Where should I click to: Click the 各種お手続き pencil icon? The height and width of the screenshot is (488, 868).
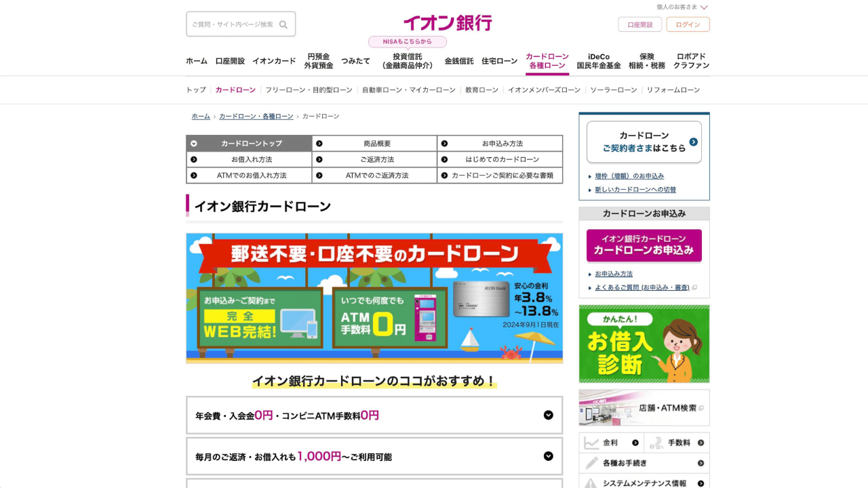(x=592, y=463)
